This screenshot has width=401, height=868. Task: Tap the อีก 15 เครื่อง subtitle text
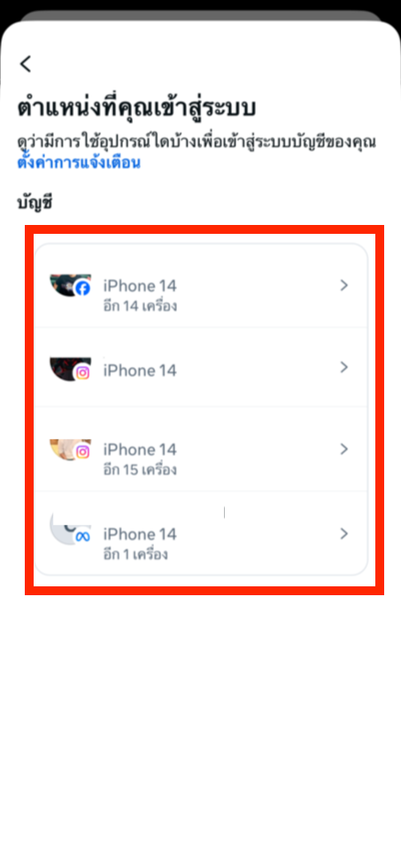(x=140, y=470)
